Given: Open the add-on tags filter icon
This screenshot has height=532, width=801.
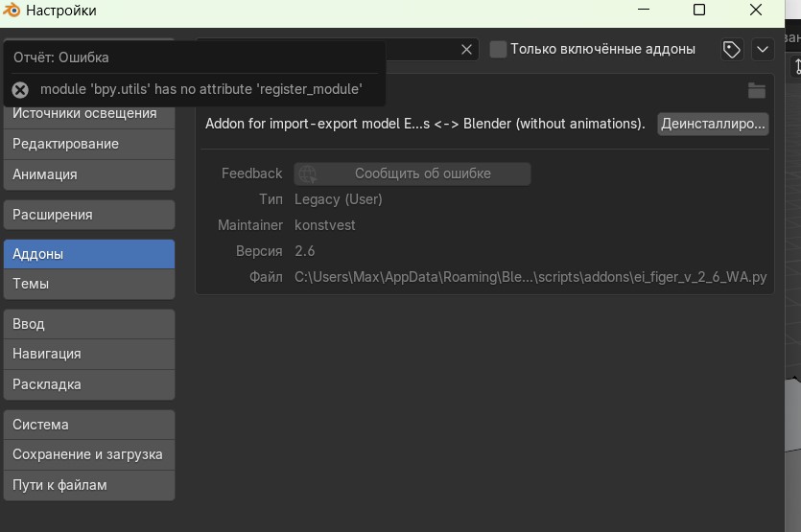Looking at the screenshot, I should tap(732, 50).
